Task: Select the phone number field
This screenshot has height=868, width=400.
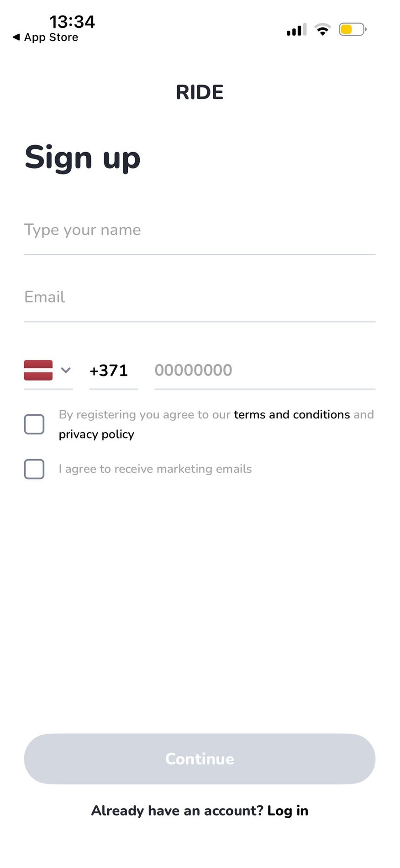Action: [x=264, y=370]
